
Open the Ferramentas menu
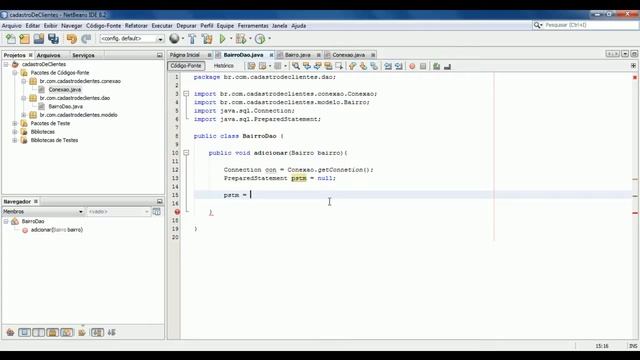point(253,26)
